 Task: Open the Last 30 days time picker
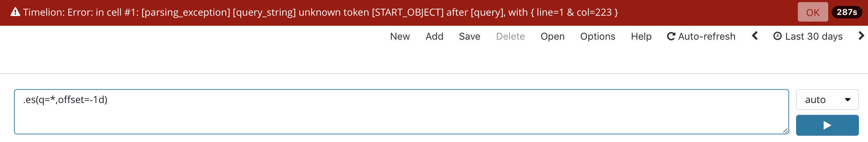click(808, 36)
